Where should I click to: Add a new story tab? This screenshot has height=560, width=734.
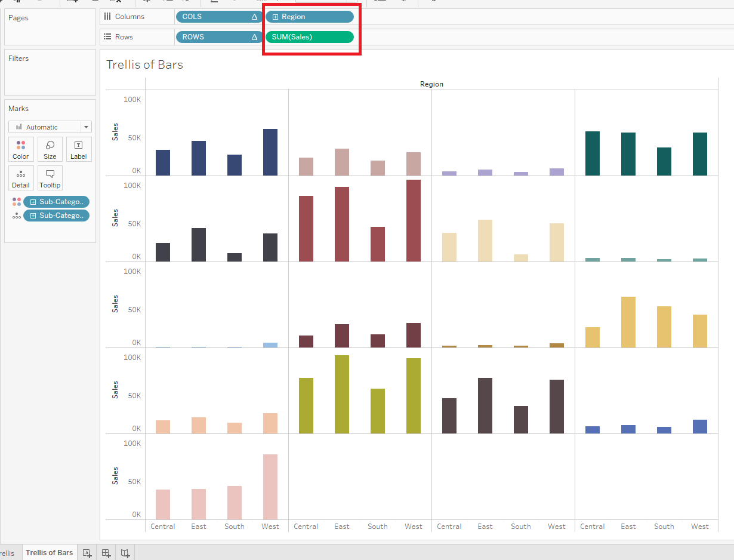125,553
